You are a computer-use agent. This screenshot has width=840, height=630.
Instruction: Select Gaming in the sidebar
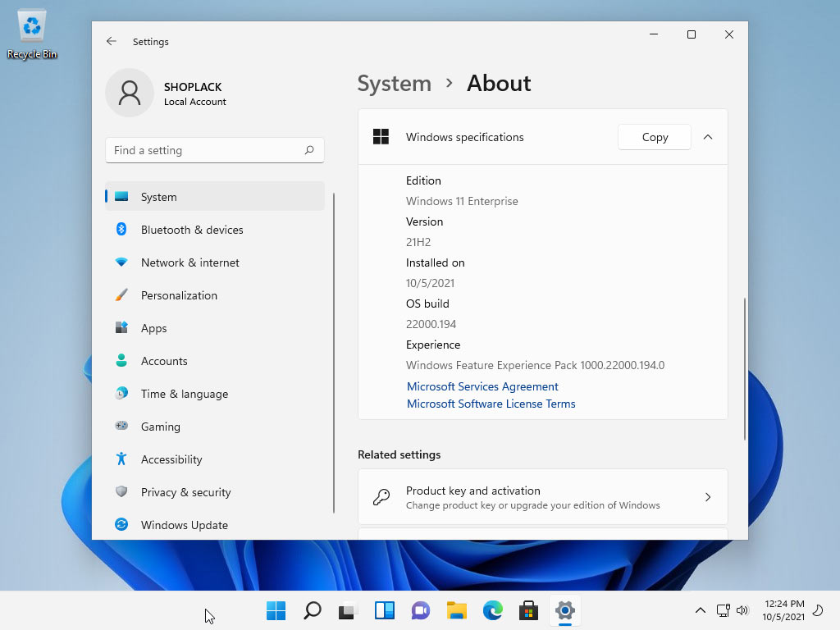(215, 426)
